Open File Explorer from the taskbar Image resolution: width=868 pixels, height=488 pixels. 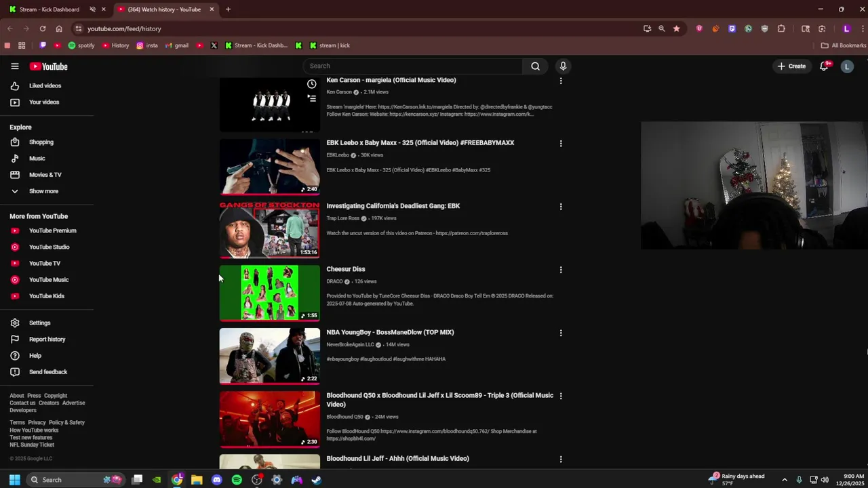[x=197, y=480]
